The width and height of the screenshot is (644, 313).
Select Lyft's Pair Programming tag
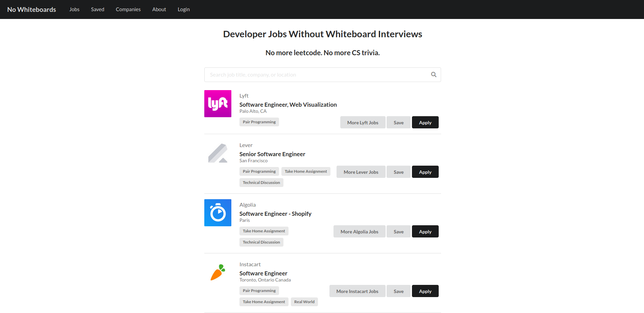pos(259,122)
